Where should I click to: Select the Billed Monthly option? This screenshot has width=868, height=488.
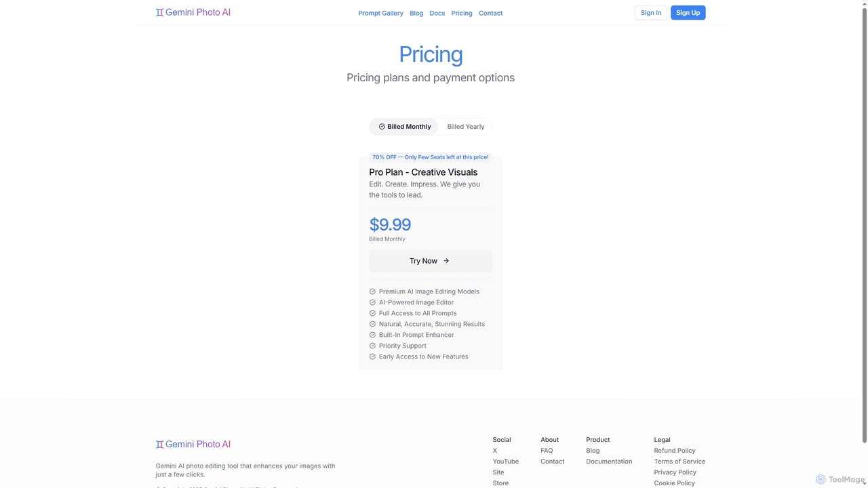404,127
